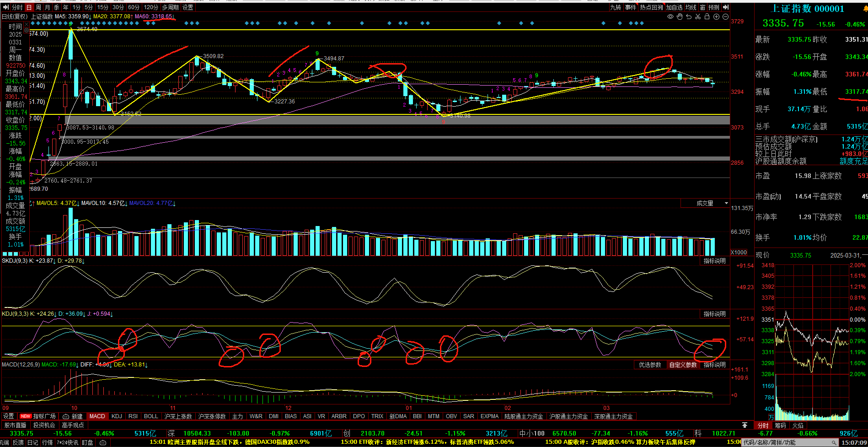Open SKDJ 指标说明
The width and height of the screenshot is (868, 447).
(714, 261)
